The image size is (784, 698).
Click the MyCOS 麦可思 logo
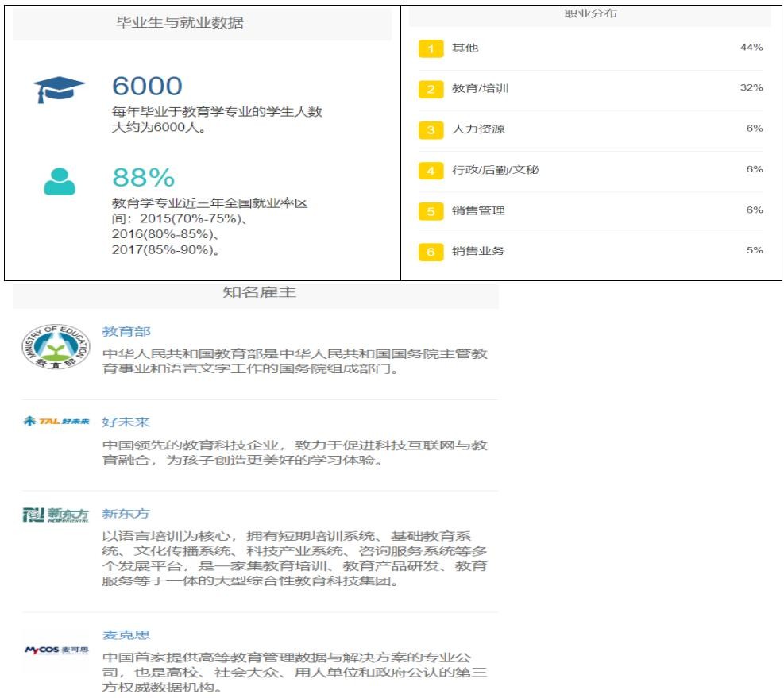pos(56,650)
